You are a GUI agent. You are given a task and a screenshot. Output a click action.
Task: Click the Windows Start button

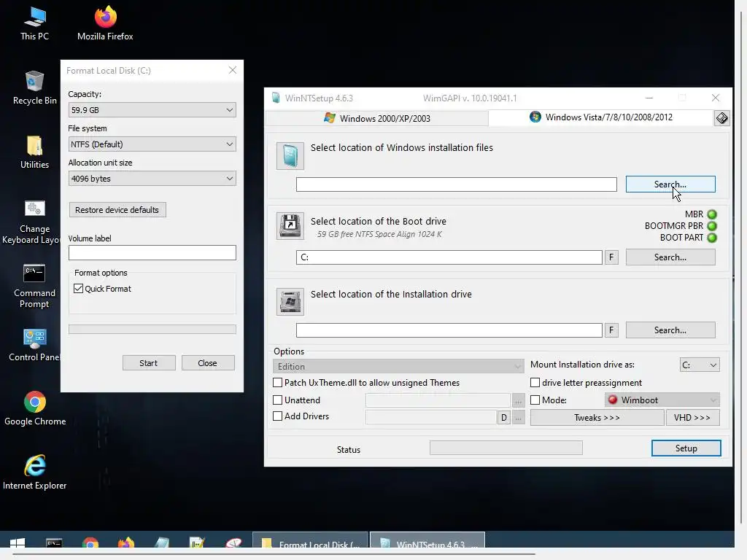(18, 544)
